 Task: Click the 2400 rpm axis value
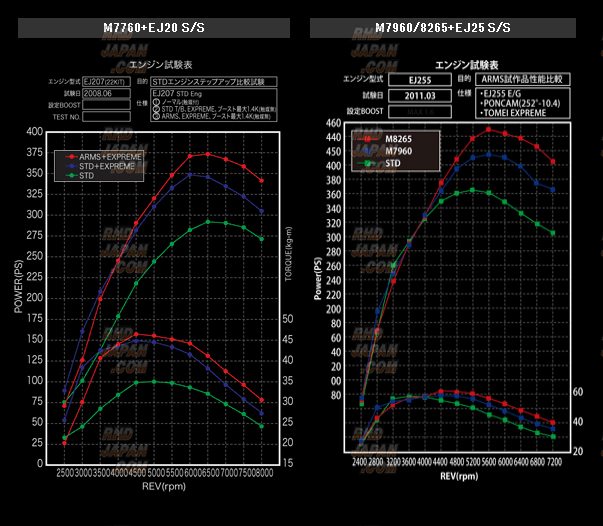360,462
